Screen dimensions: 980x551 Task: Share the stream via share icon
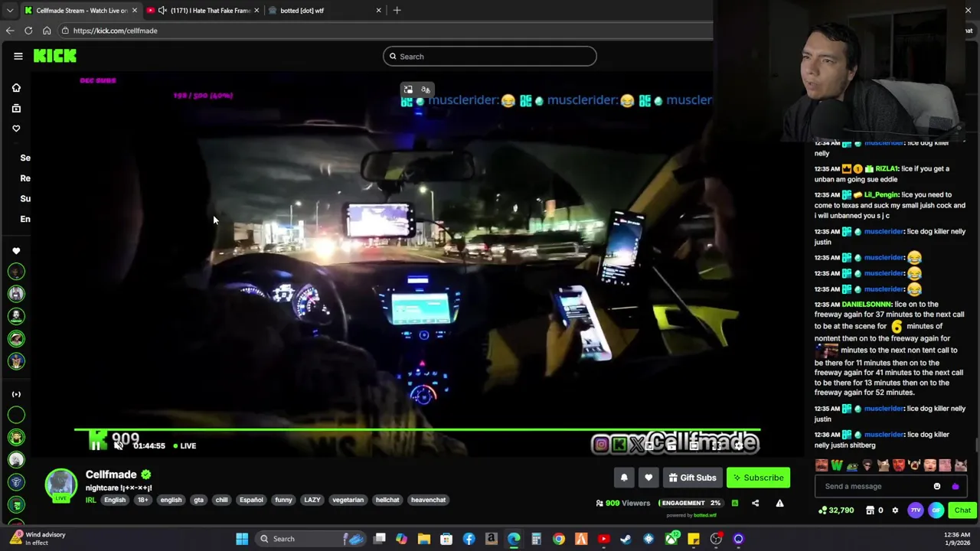click(755, 503)
